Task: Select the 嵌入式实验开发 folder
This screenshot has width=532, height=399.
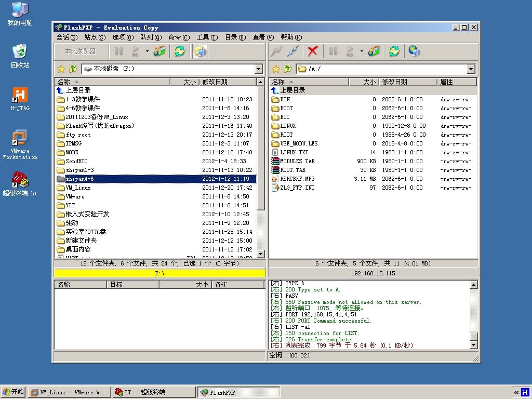Action: [156, 214]
